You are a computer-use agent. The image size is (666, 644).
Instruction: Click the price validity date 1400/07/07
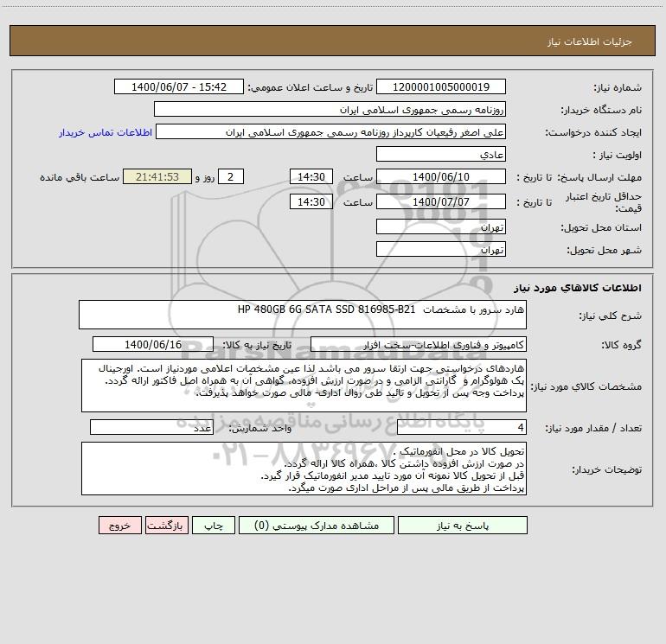coord(441,201)
